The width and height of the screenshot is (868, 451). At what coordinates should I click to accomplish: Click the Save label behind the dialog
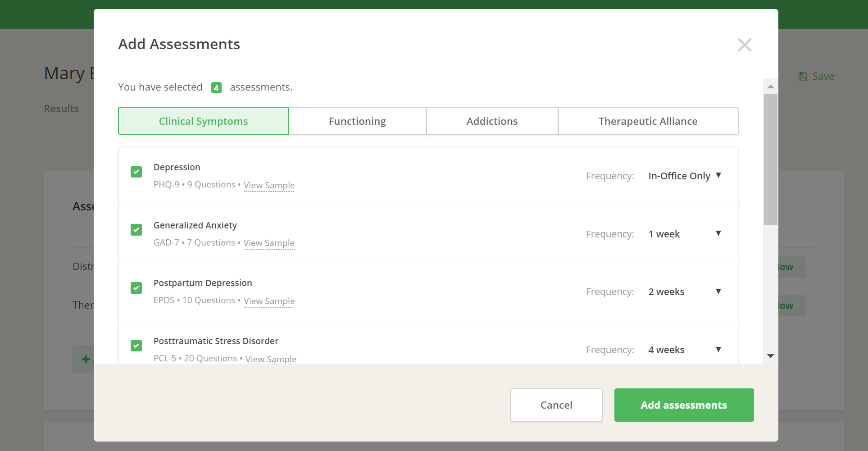(x=823, y=76)
